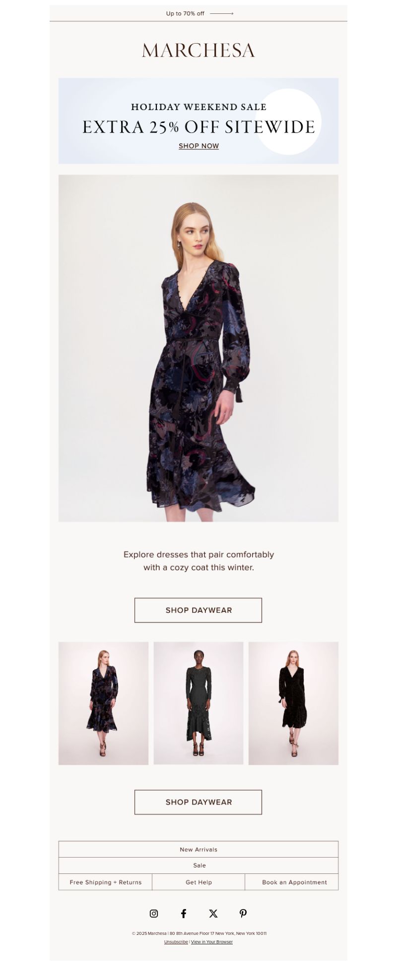
Task: Click Shop Now in holiday sale banner
Action: click(198, 146)
